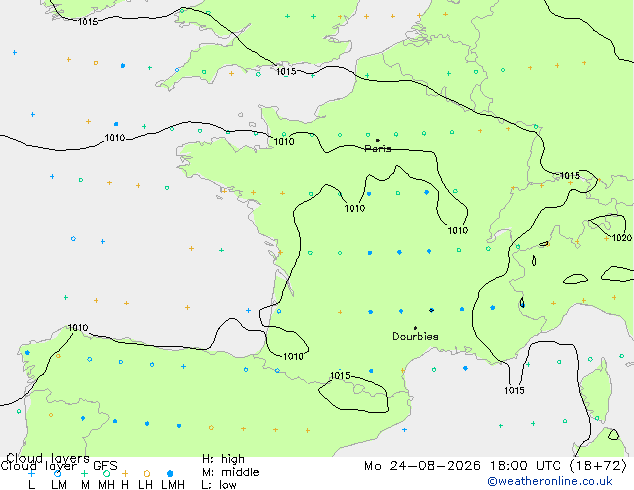Image resolution: width=634 pixels, height=490 pixels.
Task: Click the blue cross legend symbol for L
Action: (32, 473)
